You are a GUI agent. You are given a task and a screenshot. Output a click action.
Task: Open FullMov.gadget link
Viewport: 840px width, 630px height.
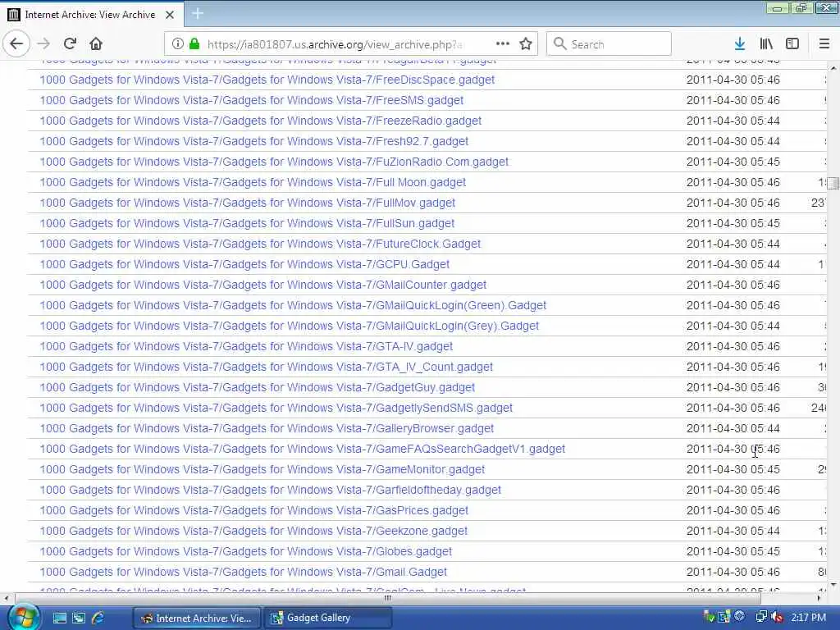[x=248, y=203]
